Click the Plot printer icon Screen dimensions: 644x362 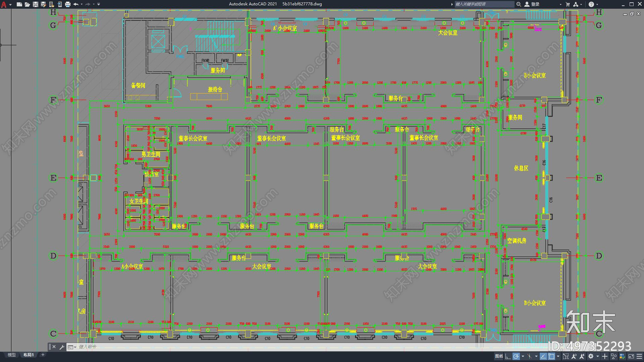67,4
